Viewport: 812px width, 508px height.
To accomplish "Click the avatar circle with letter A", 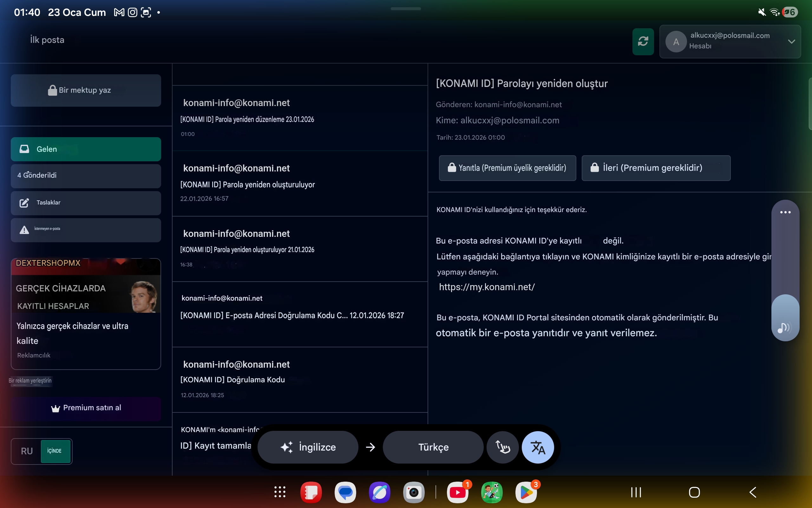I will click(x=676, y=42).
